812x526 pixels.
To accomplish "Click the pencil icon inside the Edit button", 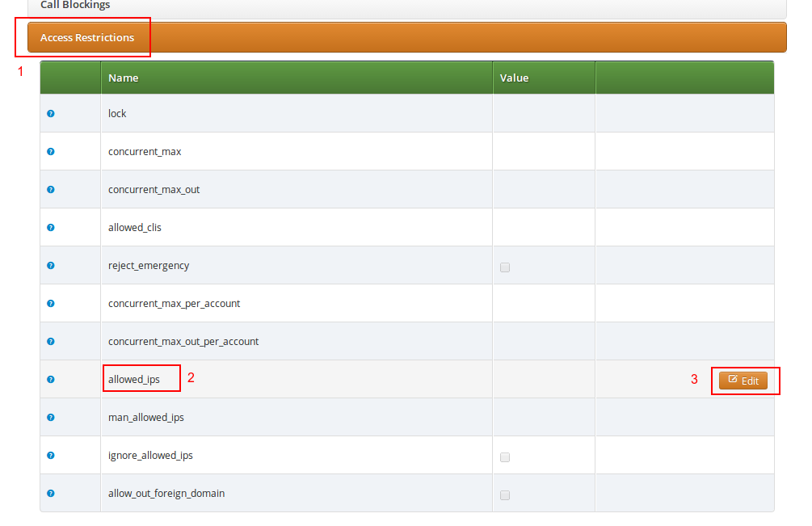I will click(x=734, y=380).
